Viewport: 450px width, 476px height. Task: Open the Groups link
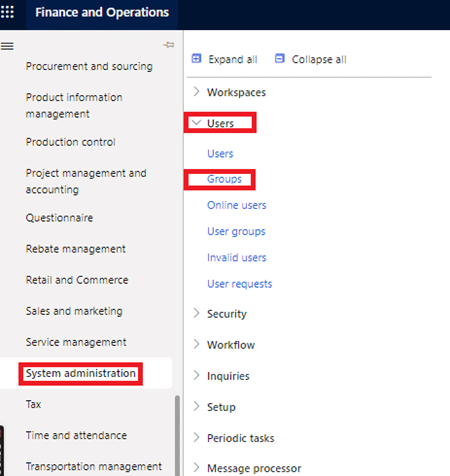click(224, 179)
